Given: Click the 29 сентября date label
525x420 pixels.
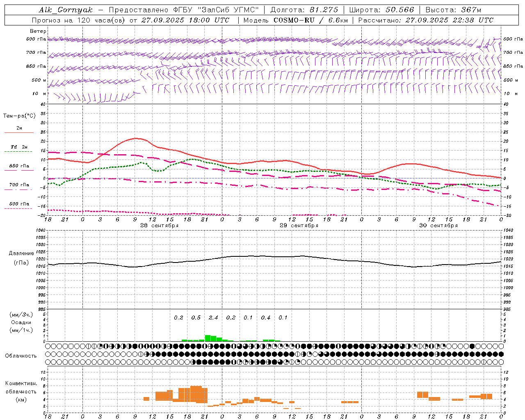Looking at the screenshot, I should (x=299, y=226).
